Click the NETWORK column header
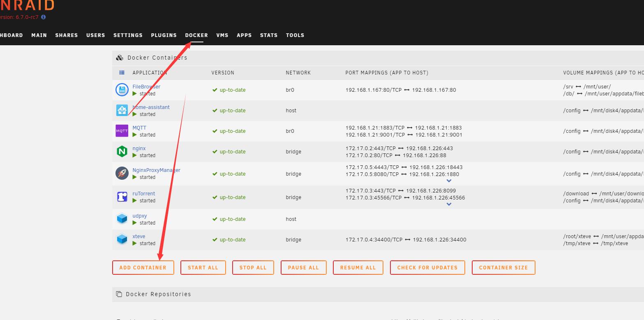Screen dimensions: 644x320 tap(298, 72)
